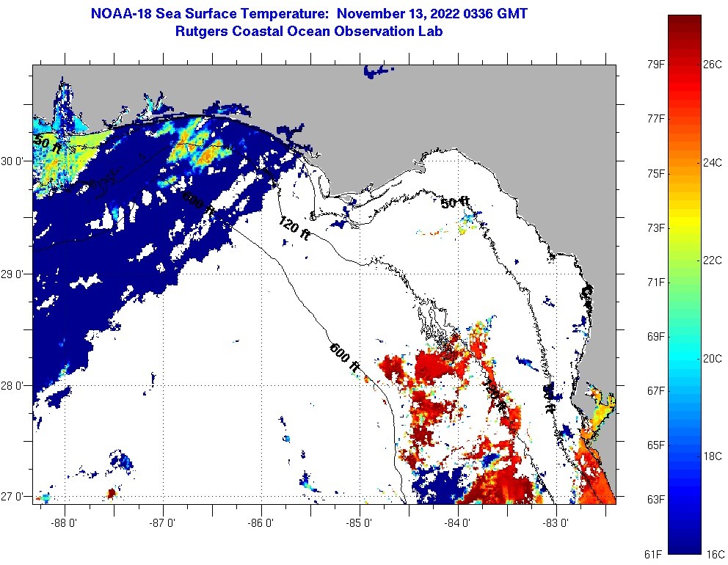Click the -83 0' longitude axis label
This screenshot has height=565, width=728.
click(x=556, y=522)
